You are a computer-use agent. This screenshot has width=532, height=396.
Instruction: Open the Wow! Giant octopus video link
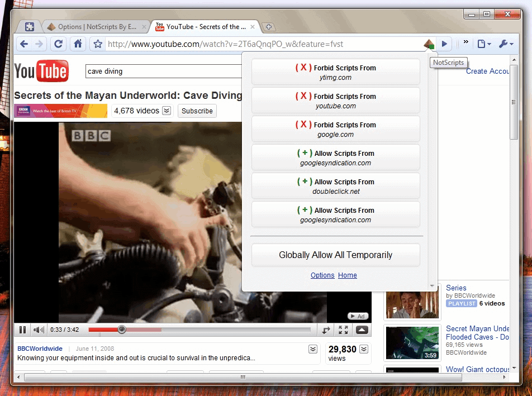(477, 369)
